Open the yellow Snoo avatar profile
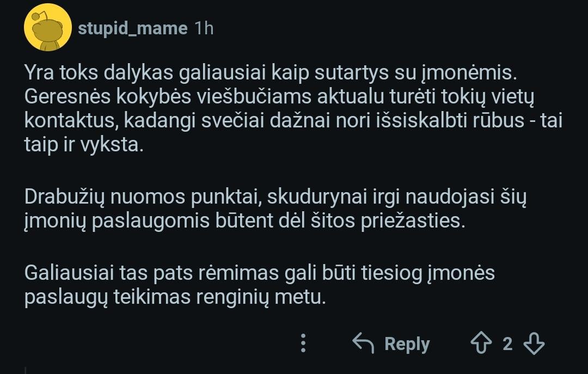 coord(48,28)
